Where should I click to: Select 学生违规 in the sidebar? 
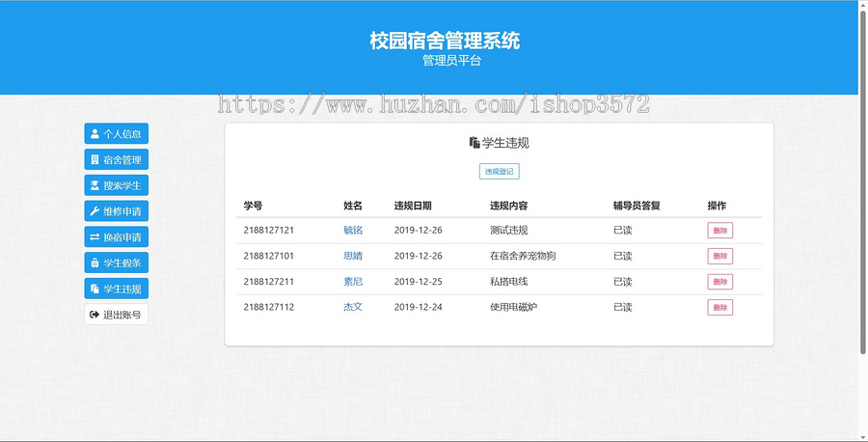tap(117, 289)
